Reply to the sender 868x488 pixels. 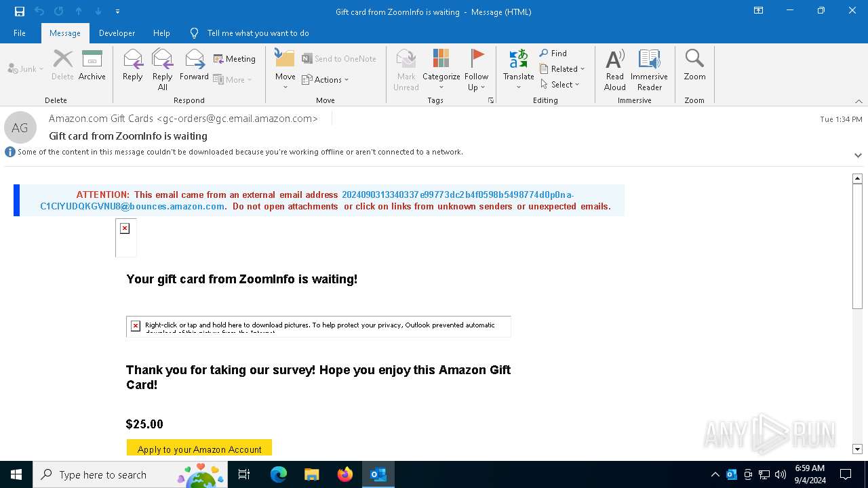[x=133, y=65]
